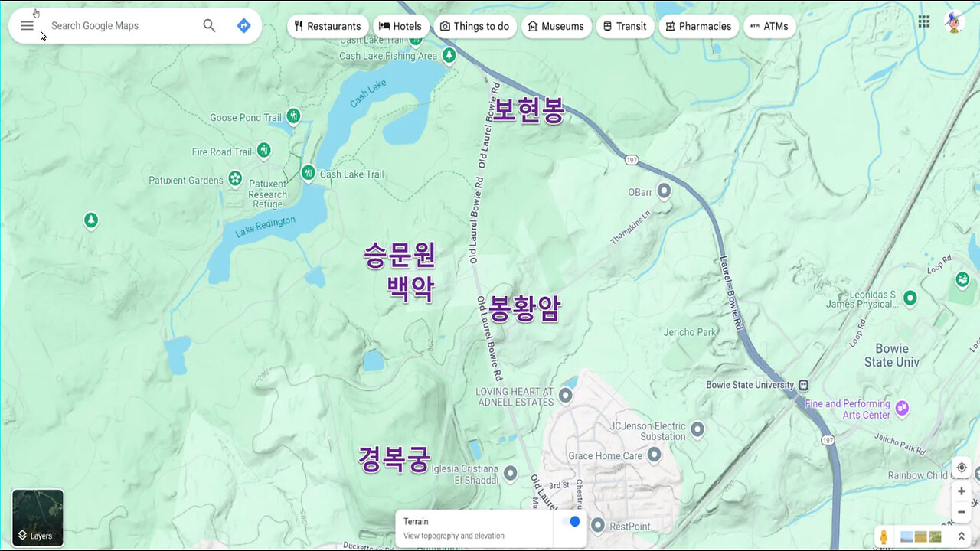The height and width of the screenshot is (551, 980).
Task: Open the Google apps grid
Action: 924,21
